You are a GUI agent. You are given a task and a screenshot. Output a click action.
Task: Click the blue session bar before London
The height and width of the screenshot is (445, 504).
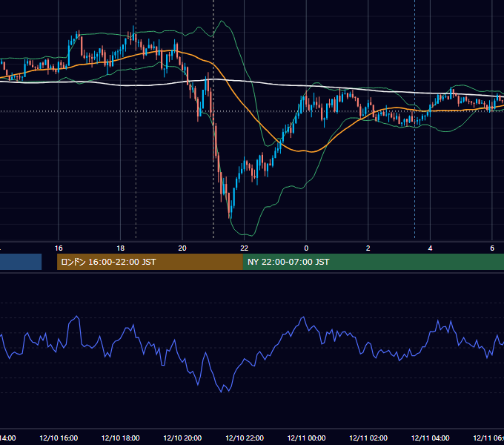(x=21, y=262)
